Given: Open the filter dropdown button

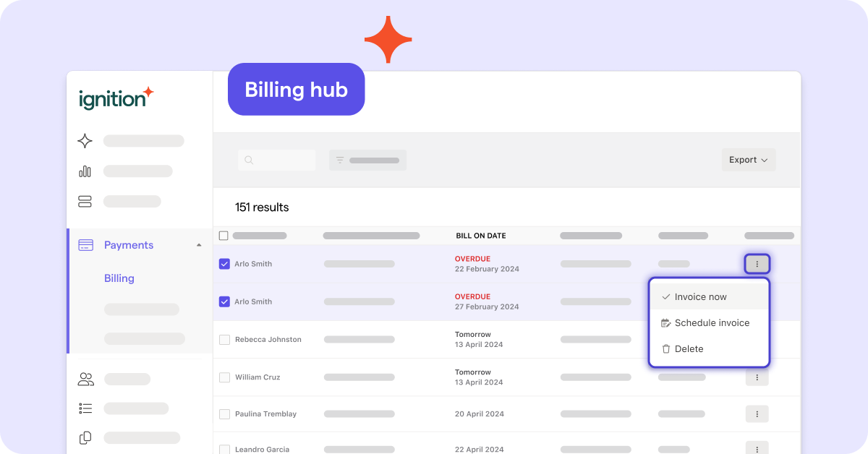Looking at the screenshot, I should point(367,160).
